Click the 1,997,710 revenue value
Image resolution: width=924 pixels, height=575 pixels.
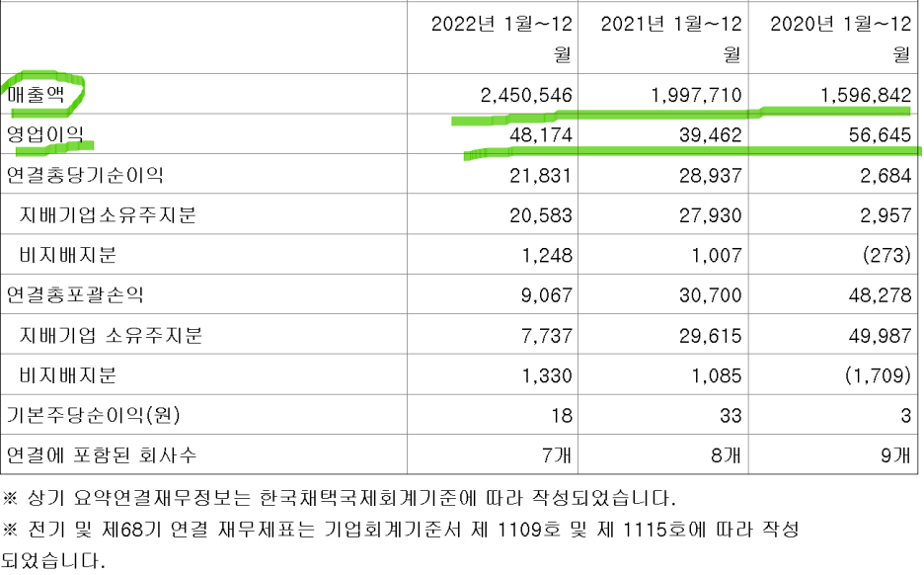click(x=696, y=95)
